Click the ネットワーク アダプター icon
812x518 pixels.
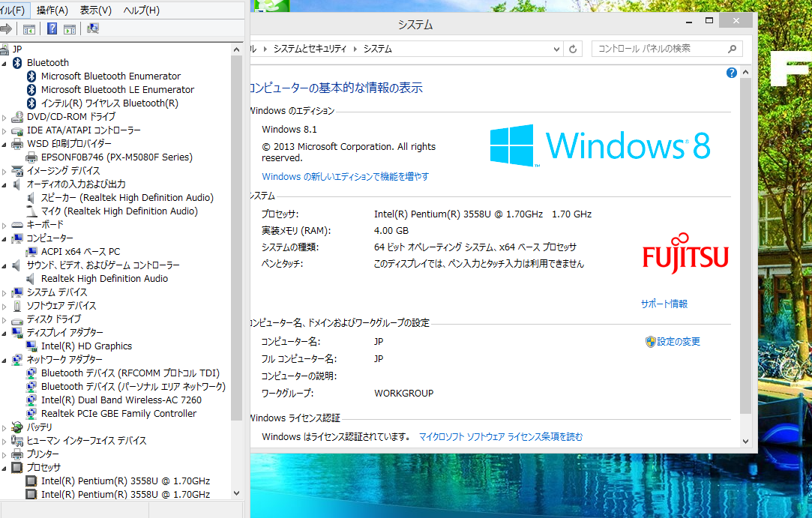click(x=17, y=360)
